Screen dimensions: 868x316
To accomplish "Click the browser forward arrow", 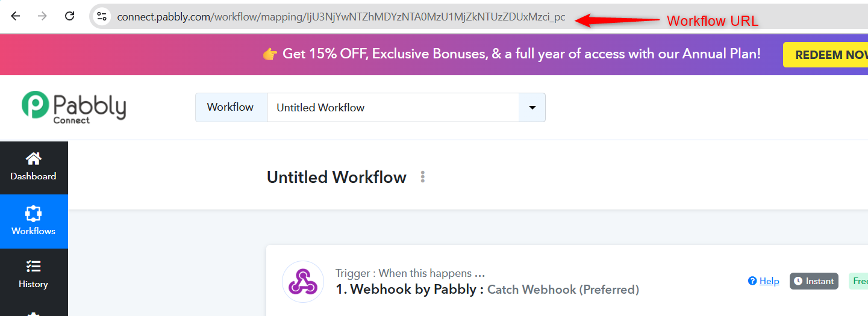I will tap(42, 16).
